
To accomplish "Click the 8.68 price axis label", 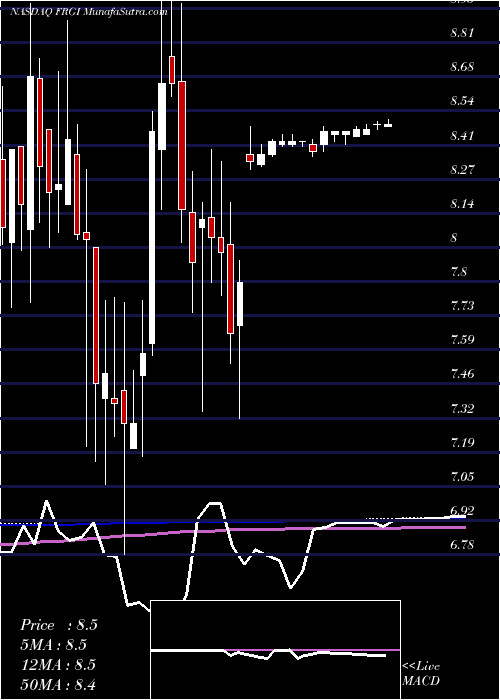I will coord(462,67).
